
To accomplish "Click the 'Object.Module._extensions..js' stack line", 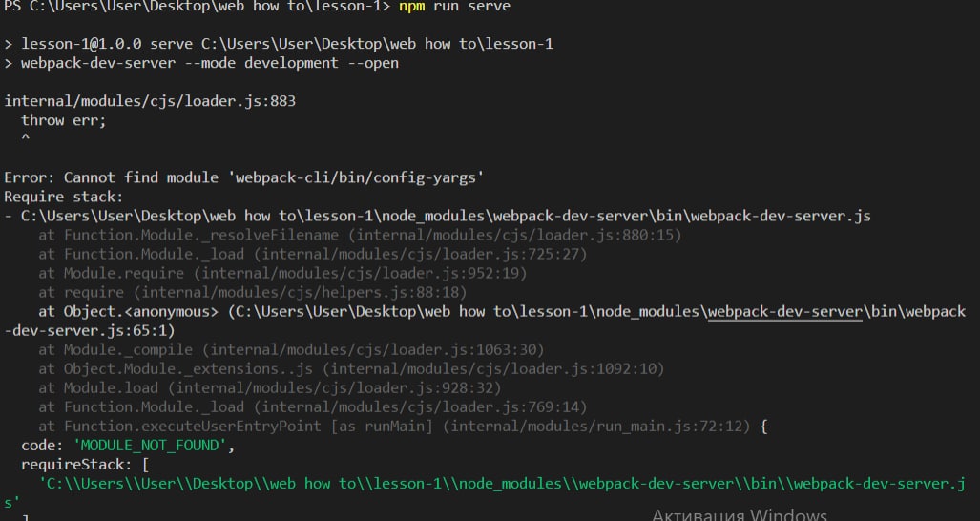I will [x=351, y=369].
